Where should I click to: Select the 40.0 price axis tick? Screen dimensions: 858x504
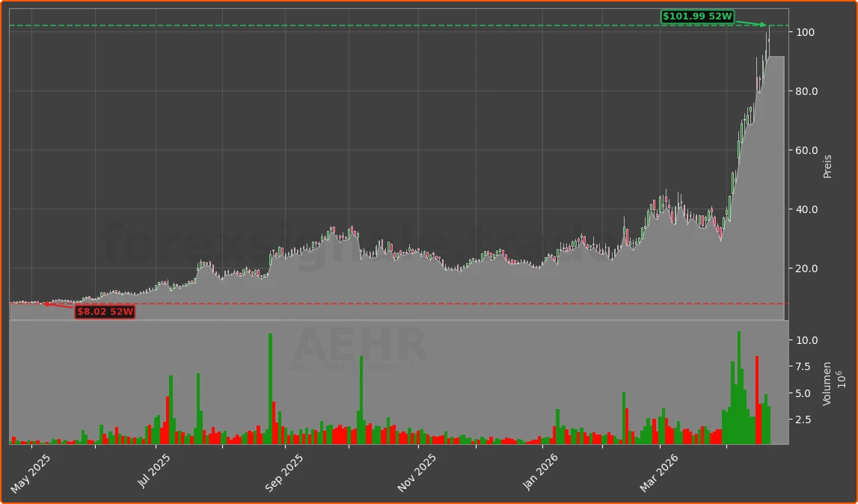coord(807,209)
